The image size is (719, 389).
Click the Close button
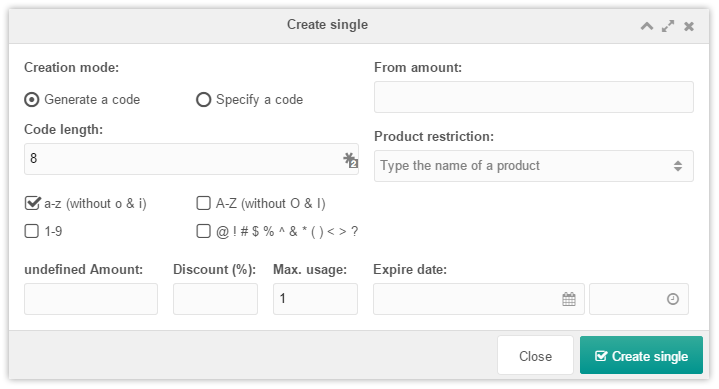coord(535,356)
